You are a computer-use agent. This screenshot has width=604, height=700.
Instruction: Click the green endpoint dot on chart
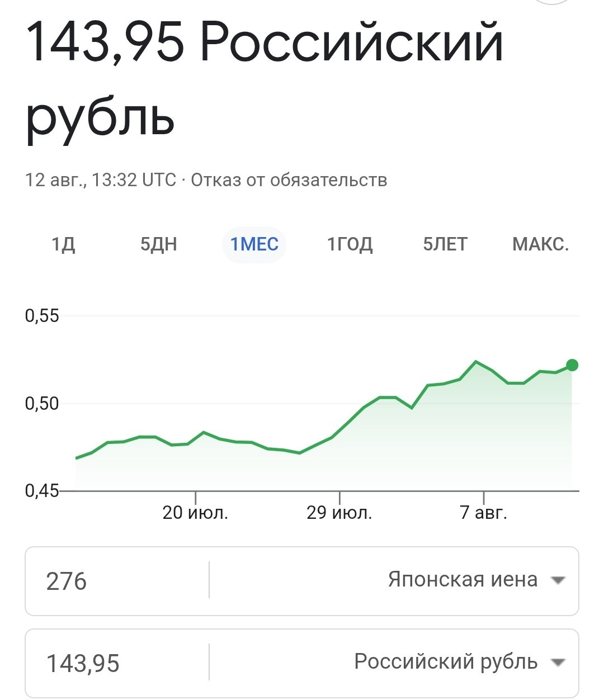pyautogui.click(x=572, y=365)
